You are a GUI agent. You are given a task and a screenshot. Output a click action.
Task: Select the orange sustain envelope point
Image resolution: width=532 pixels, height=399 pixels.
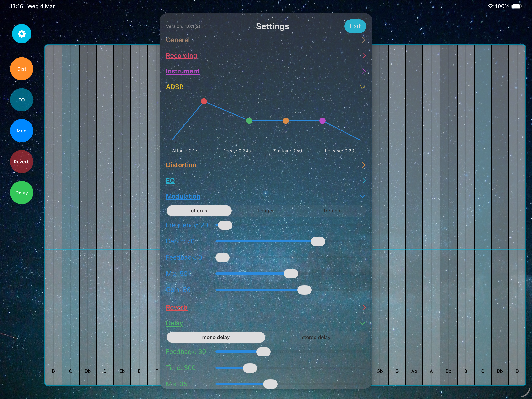point(286,120)
